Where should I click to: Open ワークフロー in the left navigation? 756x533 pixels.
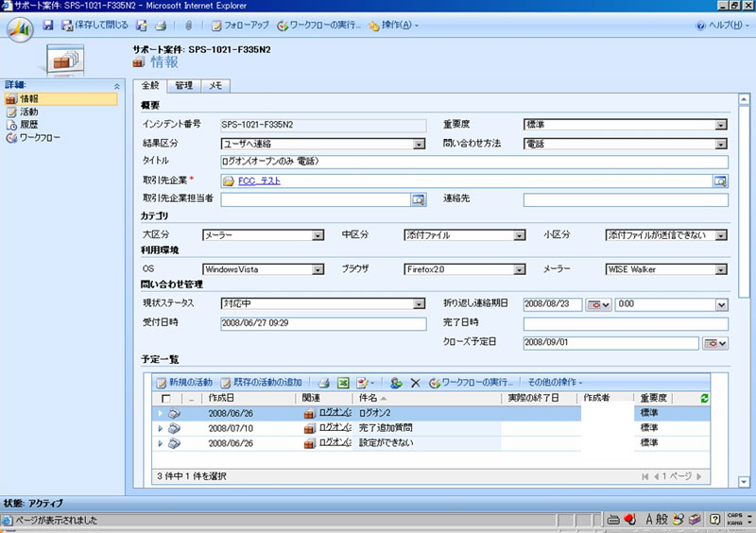point(33,138)
